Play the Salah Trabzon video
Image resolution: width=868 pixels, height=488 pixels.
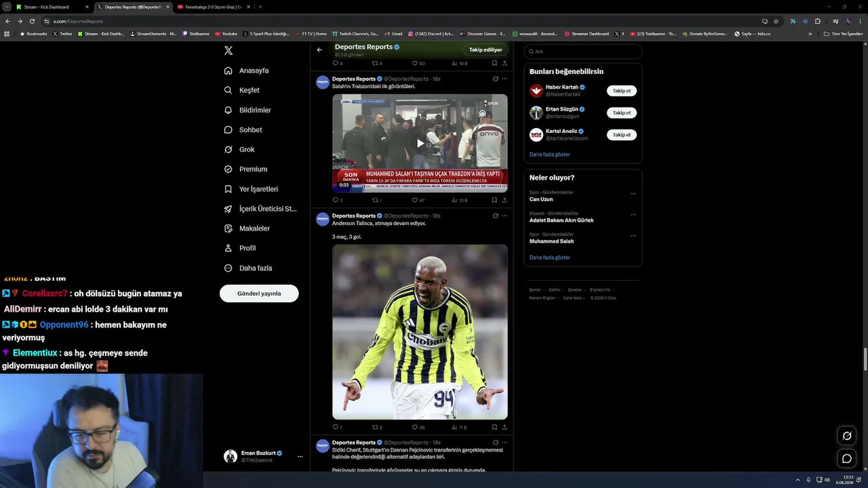pos(420,143)
